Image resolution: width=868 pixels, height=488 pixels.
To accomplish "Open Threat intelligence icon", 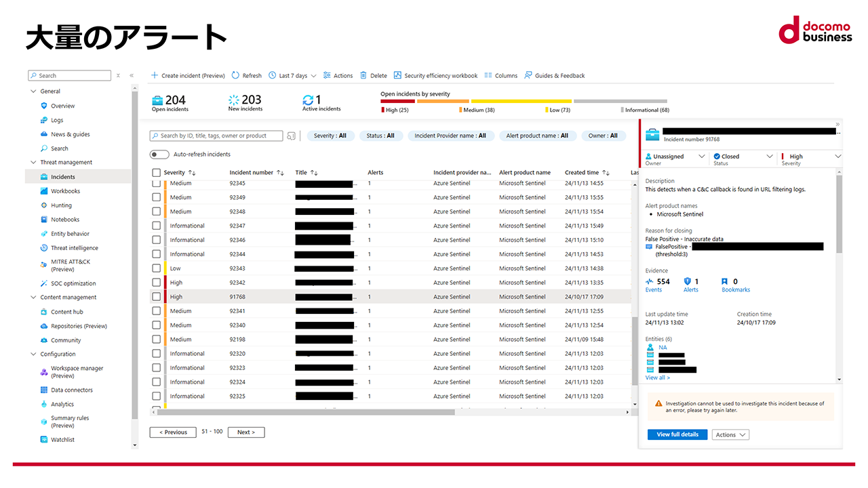I will [x=44, y=248].
